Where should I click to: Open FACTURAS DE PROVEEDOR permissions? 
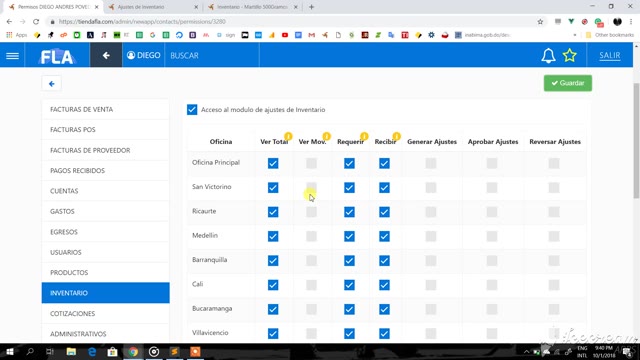[x=105, y=150]
